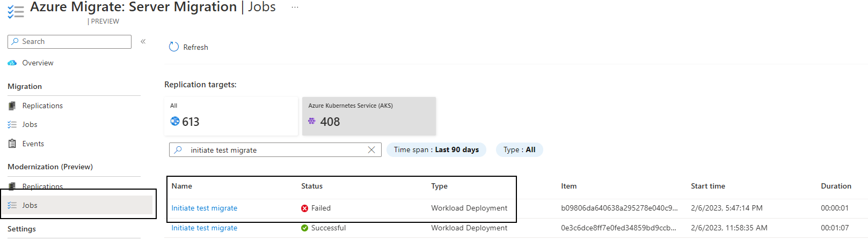Click the AKS icon beside 408

pos(312,122)
